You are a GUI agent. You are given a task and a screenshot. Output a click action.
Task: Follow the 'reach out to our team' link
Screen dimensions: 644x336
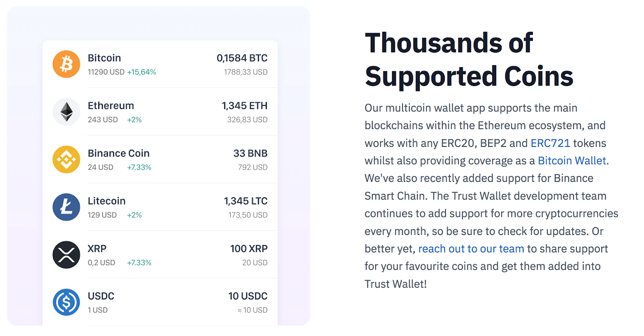(x=471, y=249)
